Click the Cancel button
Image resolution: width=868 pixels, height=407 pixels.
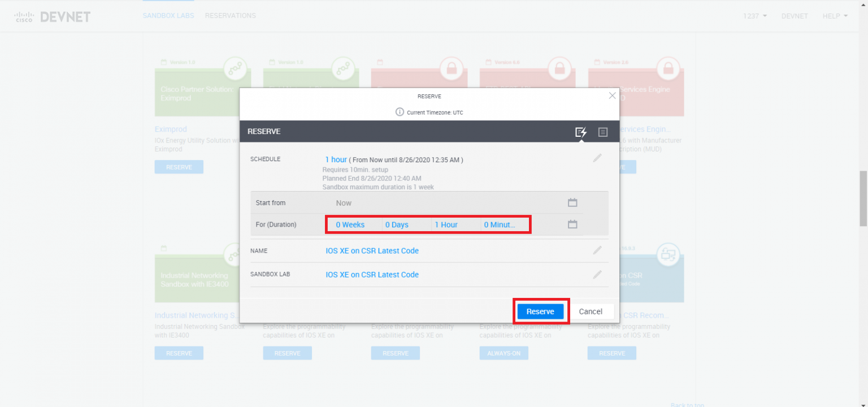point(591,311)
